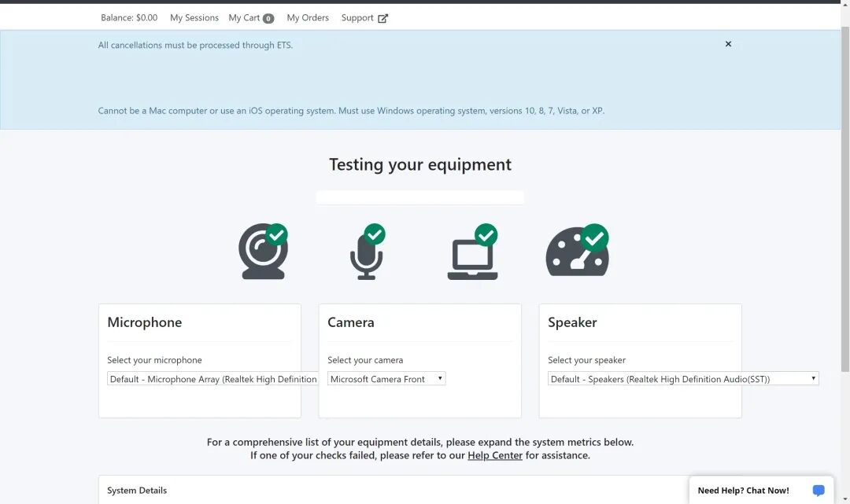Click the 'Select your microphone' label
Viewport: 850px width, 504px height.
[x=154, y=360]
